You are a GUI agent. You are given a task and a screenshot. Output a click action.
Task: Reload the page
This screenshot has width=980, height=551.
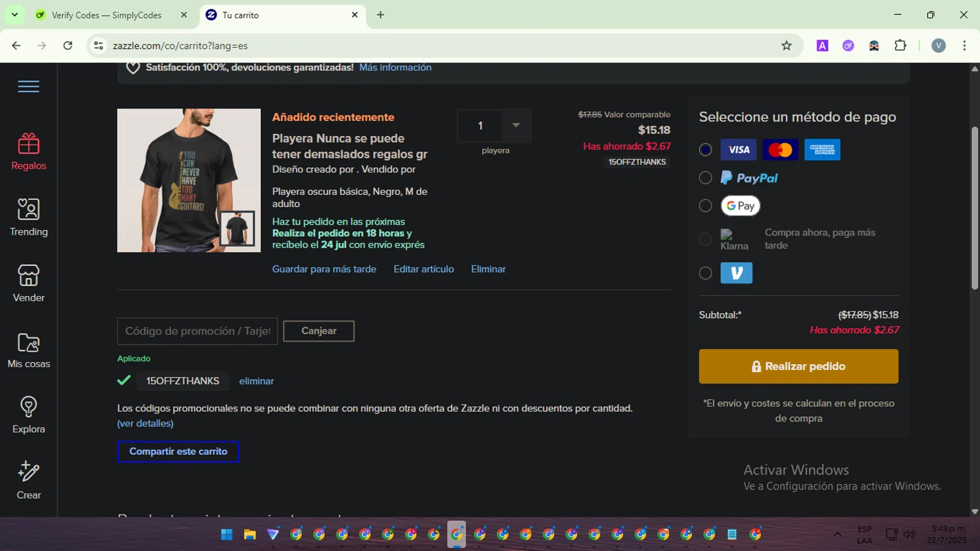point(68,46)
